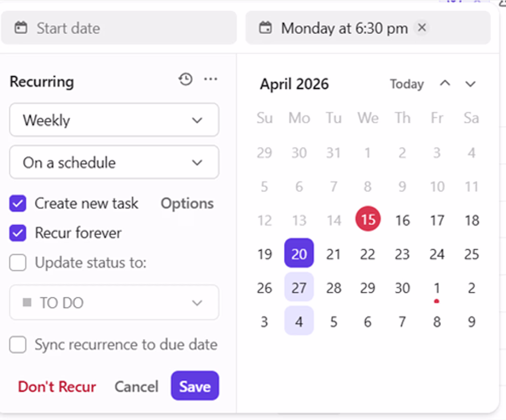The width and height of the screenshot is (506, 420).
Task: Go to next month with down chevron
Action: coord(471,84)
